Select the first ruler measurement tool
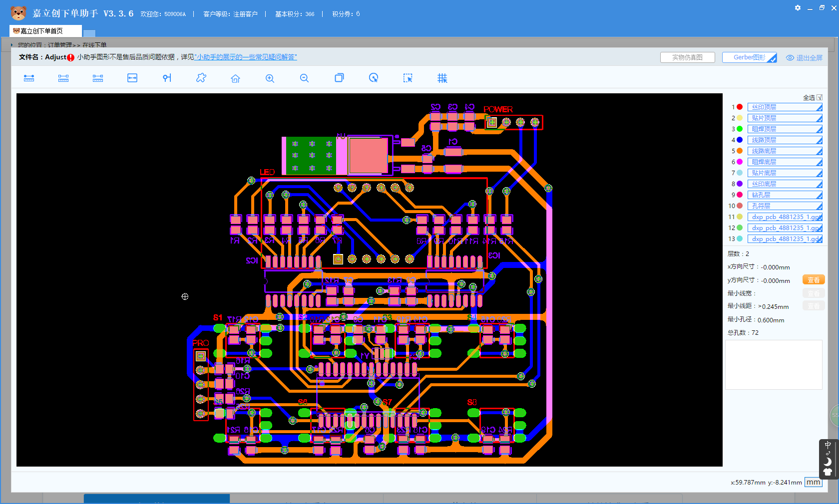 coord(29,78)
